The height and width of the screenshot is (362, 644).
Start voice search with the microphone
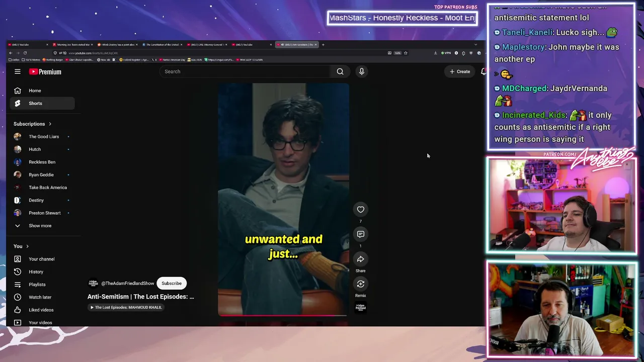[x=361, y=71]
